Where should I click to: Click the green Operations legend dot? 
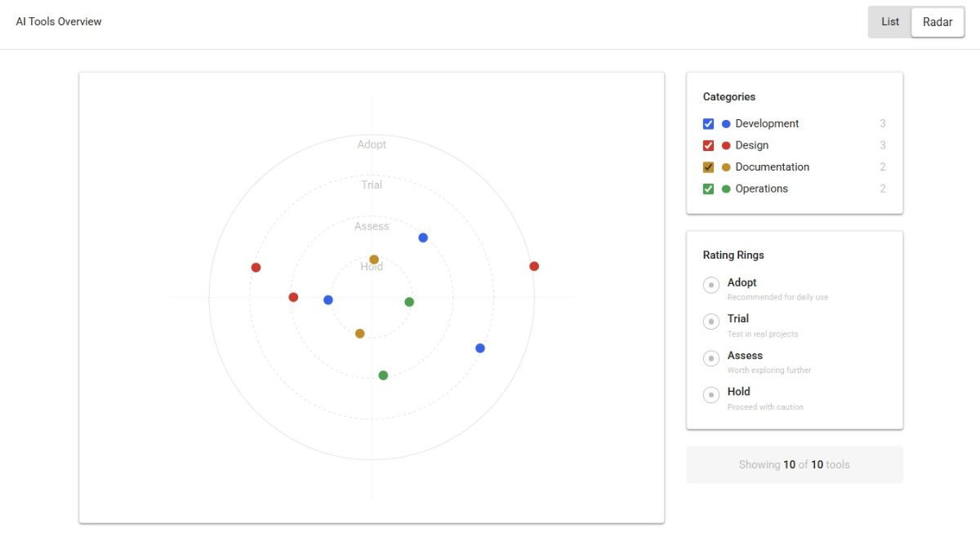click(726, 189)
